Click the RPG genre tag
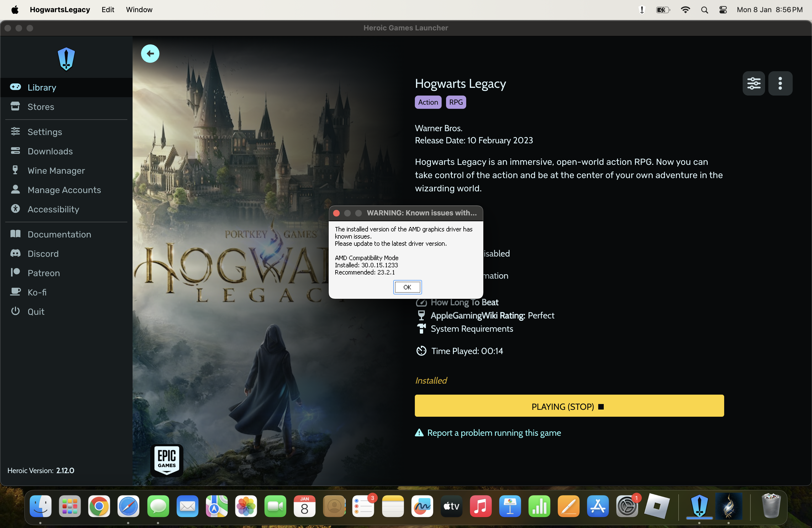The height and width of the screenshot is (528, 812). (x=456, y=102)
